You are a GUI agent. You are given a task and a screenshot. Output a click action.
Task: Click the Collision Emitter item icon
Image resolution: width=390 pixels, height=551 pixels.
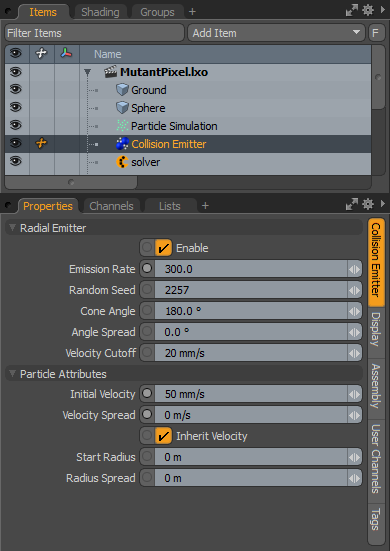122,144
